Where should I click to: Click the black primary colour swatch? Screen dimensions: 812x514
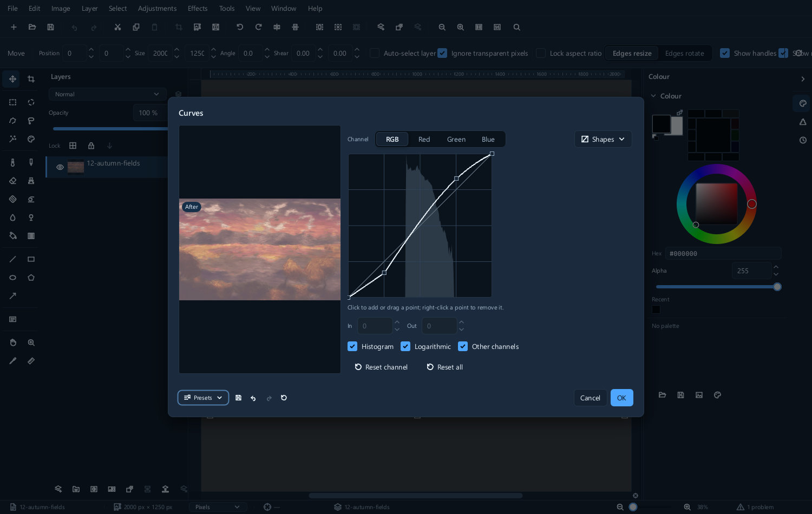coord(661,124)
